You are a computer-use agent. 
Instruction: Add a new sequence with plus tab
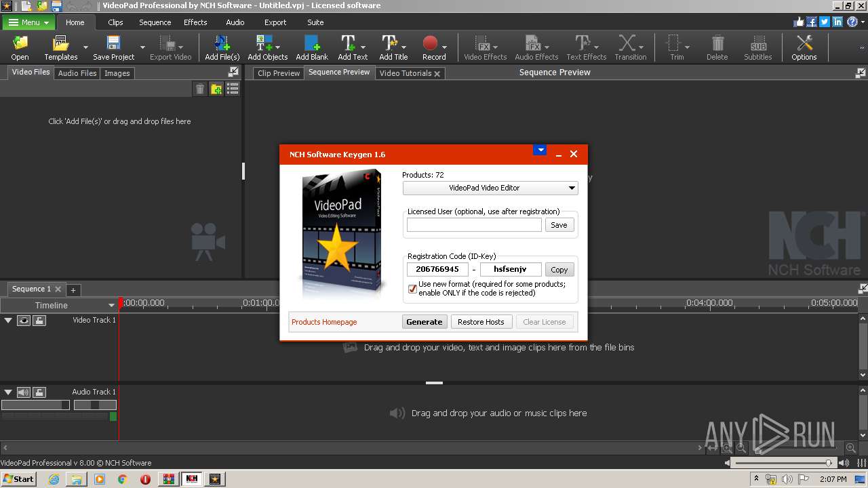pyautogui.click(x=73, y=290)
